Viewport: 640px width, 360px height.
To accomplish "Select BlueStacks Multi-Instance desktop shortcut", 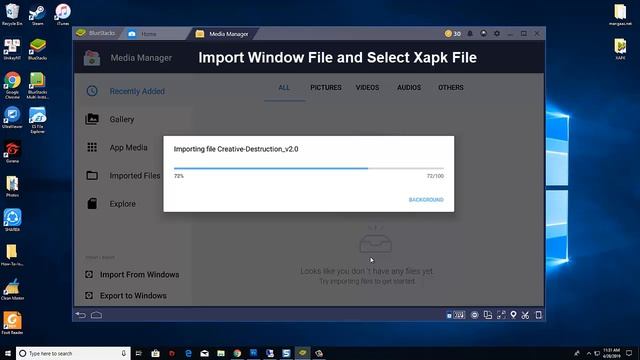I will pyautogui.click(x=38, y=85).
